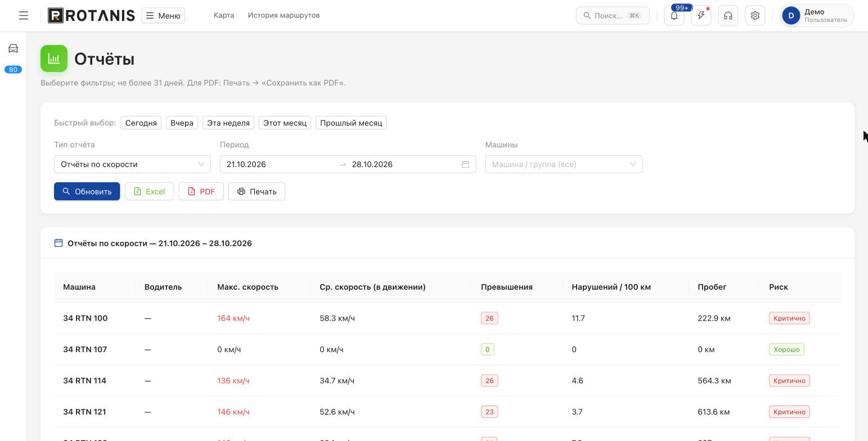868x441 pixels.
Task: Click max speed value 164 км/ч
Action: coord(233,318)
